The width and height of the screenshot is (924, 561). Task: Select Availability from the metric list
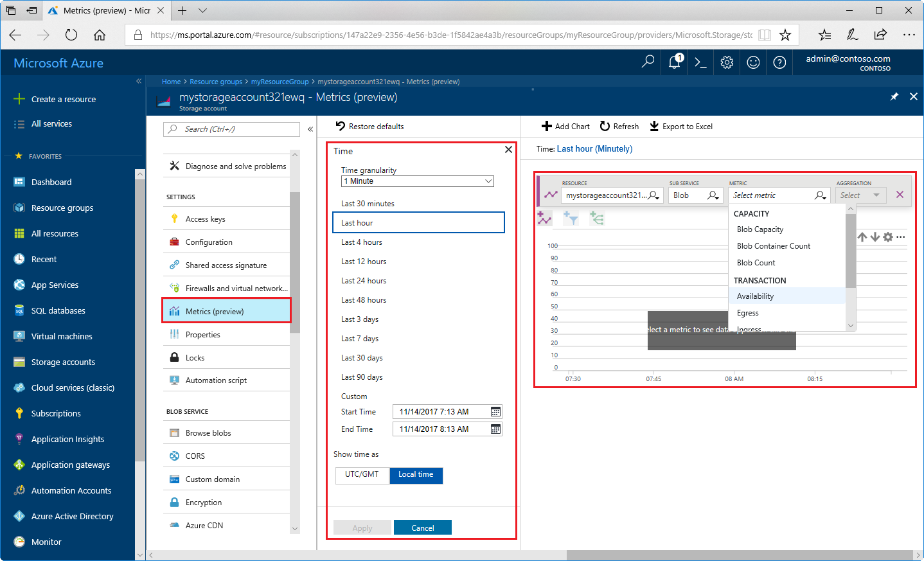[x=755, y=296]
